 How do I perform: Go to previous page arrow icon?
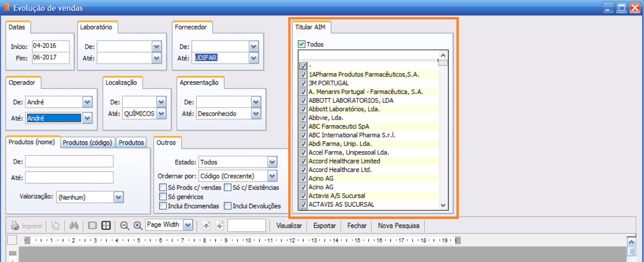point(206,225)
